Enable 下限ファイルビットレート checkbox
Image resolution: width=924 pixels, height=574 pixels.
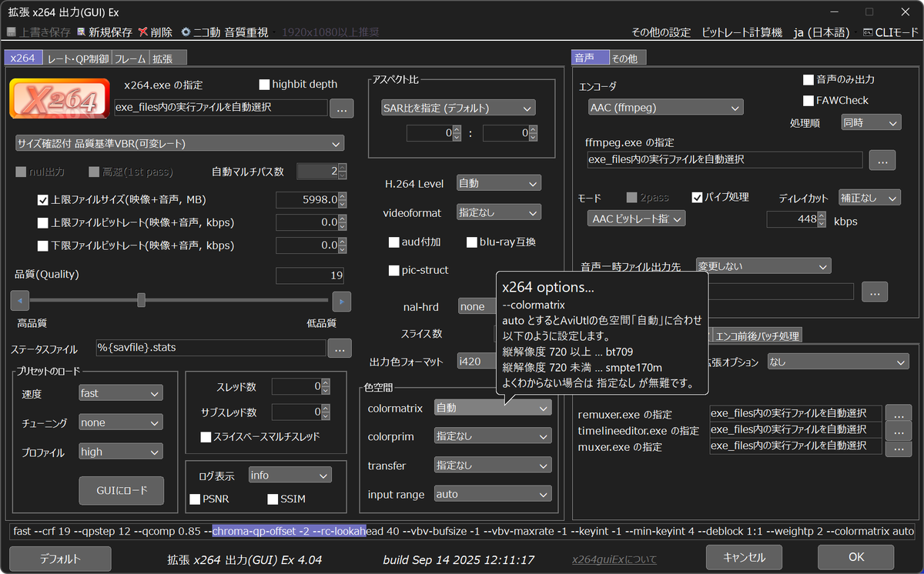pos(43,246)
